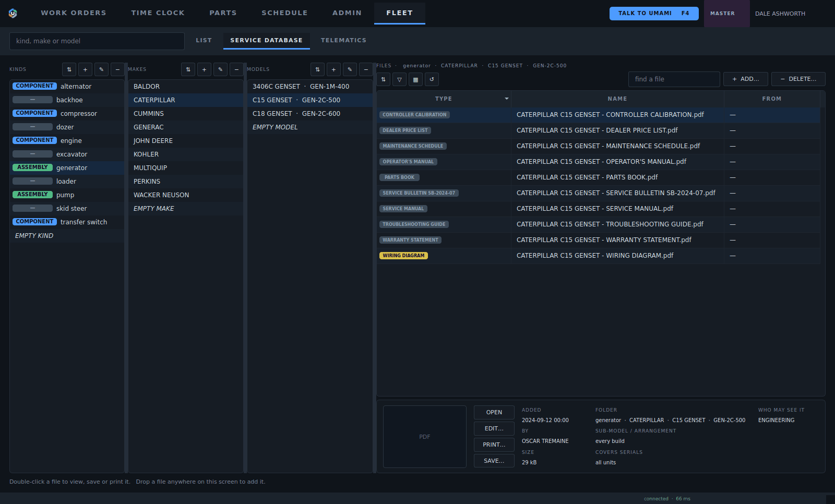The image size is (835, 504).
Task: Click the From column header
Action: coord(772,99)
